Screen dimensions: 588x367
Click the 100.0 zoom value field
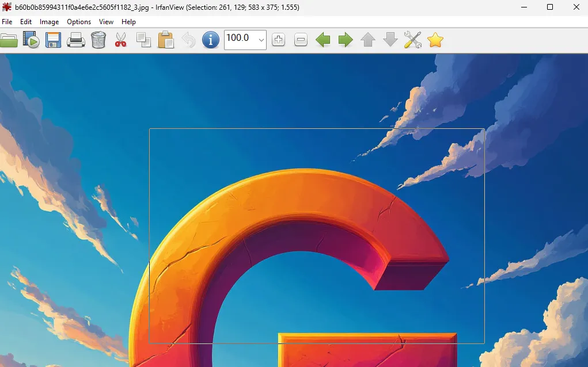[x=239, y=39]
